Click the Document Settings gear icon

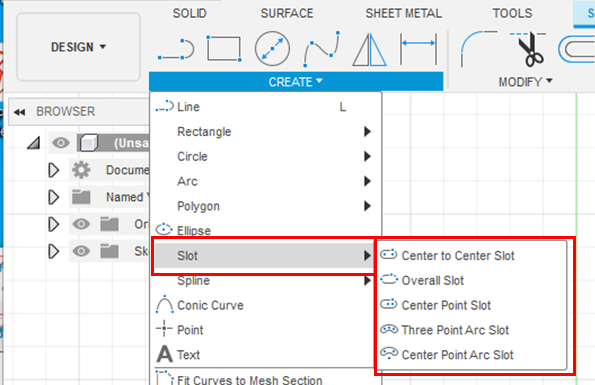pyautogui.click(x=81, y=170)
